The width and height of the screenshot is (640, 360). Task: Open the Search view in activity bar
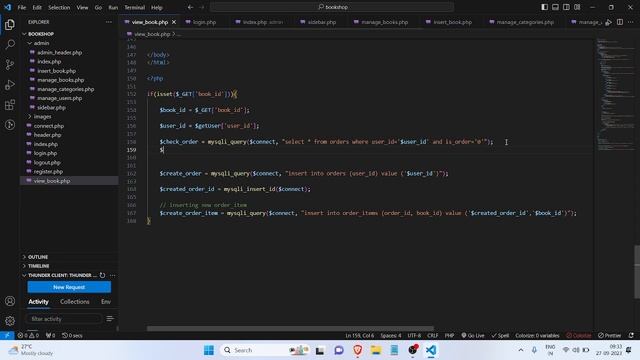[x=10, y=44]
